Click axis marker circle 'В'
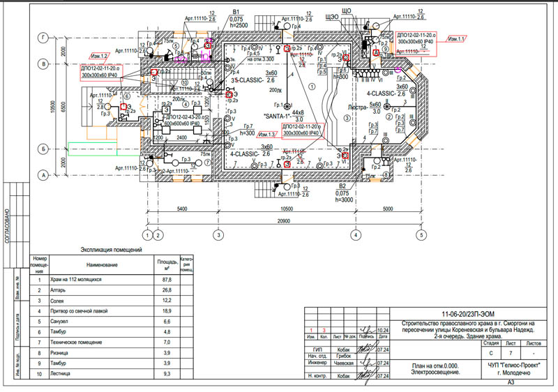The image size is (558, 392). (x=43, y=64)
